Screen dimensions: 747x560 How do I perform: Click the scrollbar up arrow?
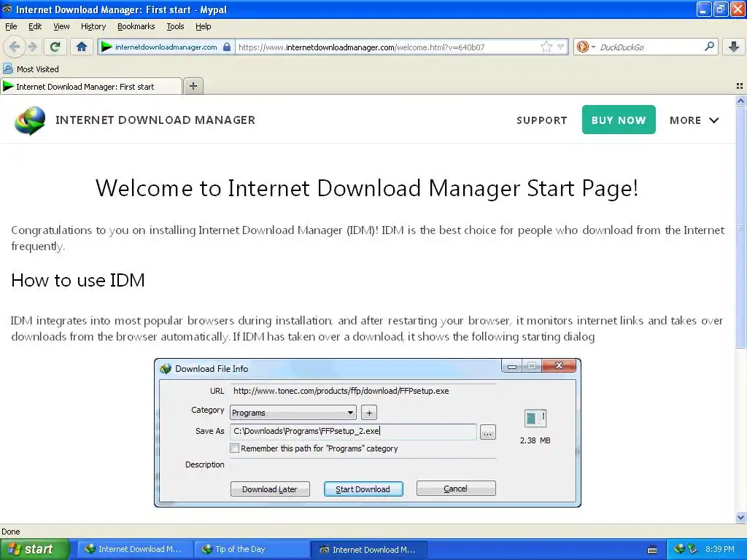[740, 101]
